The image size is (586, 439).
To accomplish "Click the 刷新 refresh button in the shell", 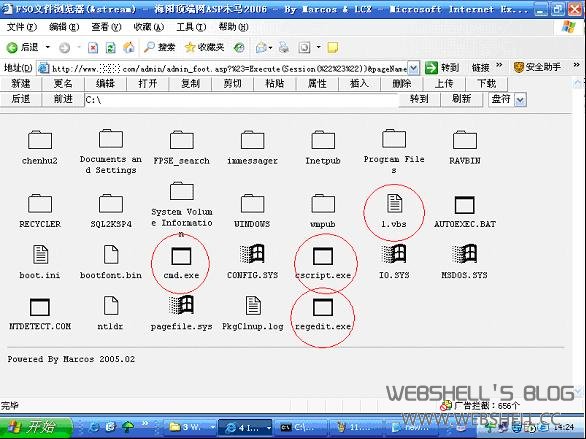I will point(462,99).
